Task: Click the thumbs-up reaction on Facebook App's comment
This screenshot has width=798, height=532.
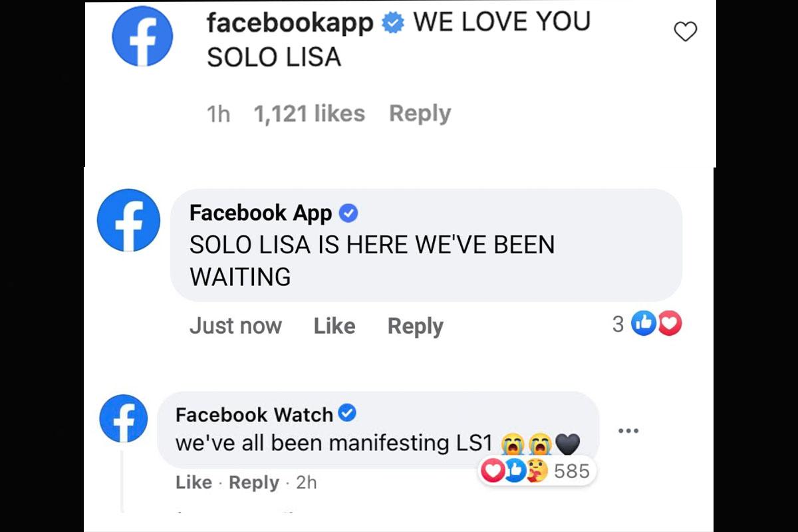Action: pyautogui.click(x=642, y=324)
